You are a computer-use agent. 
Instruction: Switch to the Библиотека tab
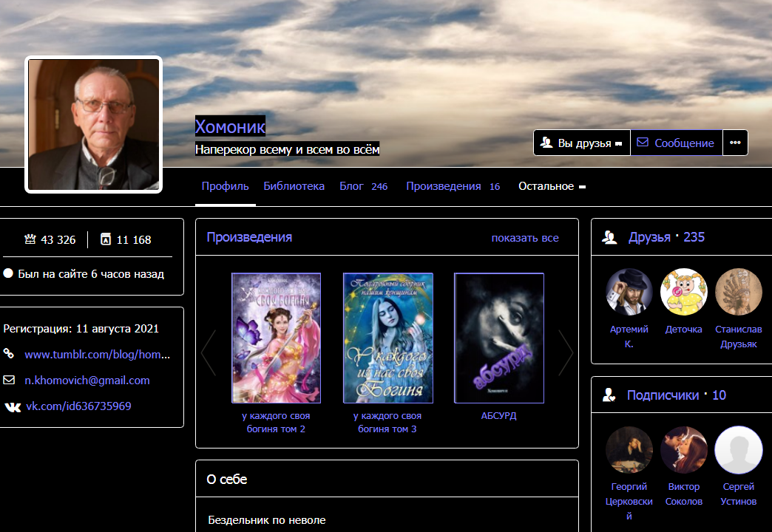[294, 186]
